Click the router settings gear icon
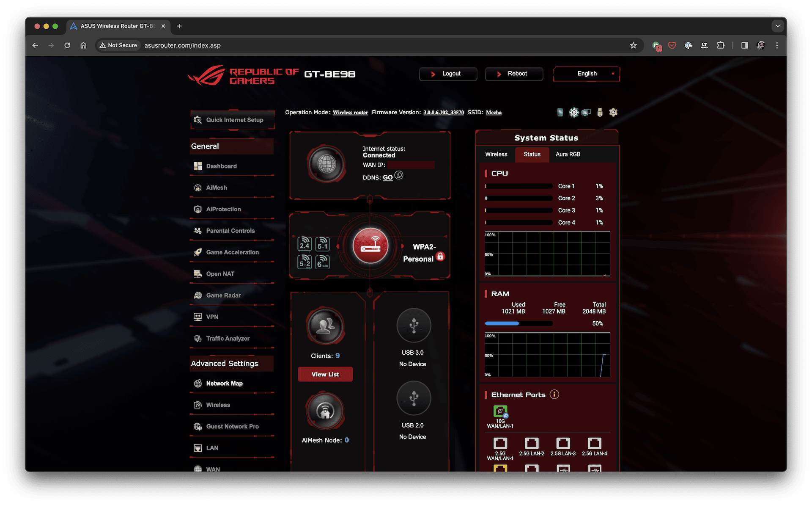This screenshot has height=505, width=812. coord(573,112)
